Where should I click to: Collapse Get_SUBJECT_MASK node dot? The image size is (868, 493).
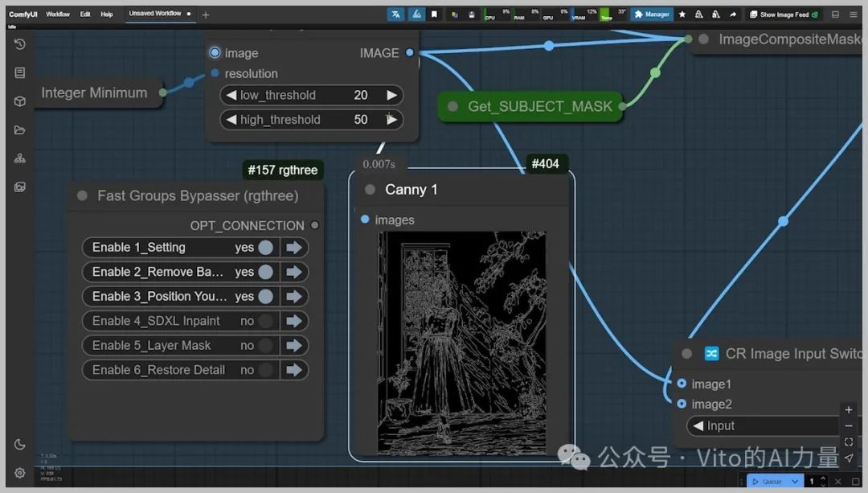[452, 106]
